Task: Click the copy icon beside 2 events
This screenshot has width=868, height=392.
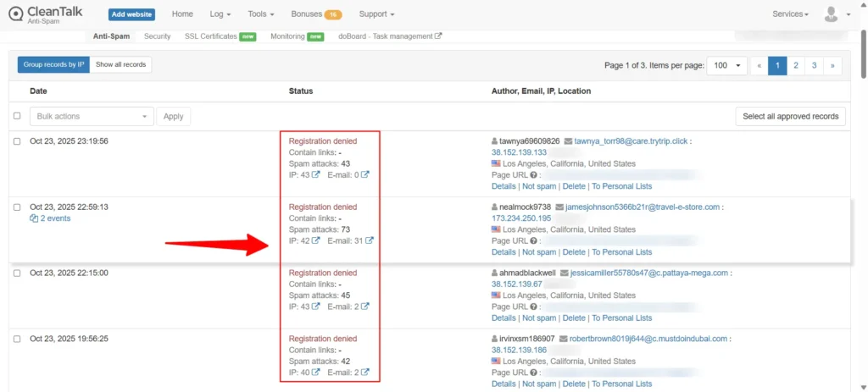Action: (34, 218)
